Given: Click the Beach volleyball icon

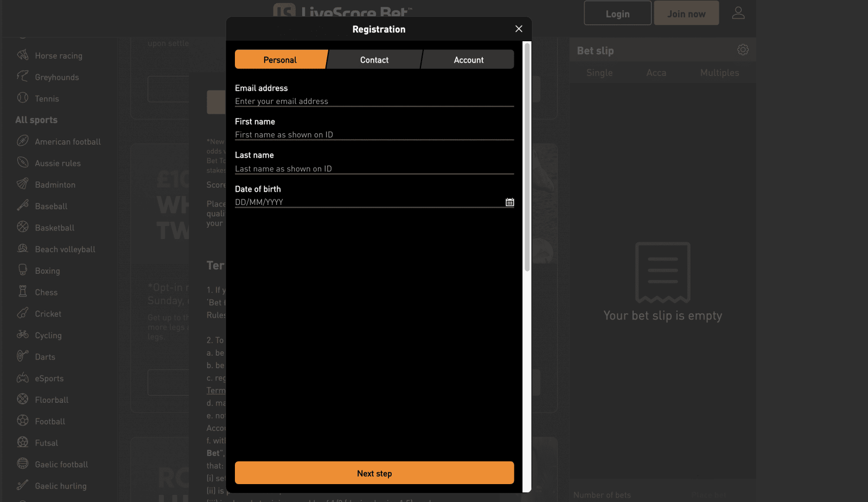Looking at the screenshot, I should point(23,248).
